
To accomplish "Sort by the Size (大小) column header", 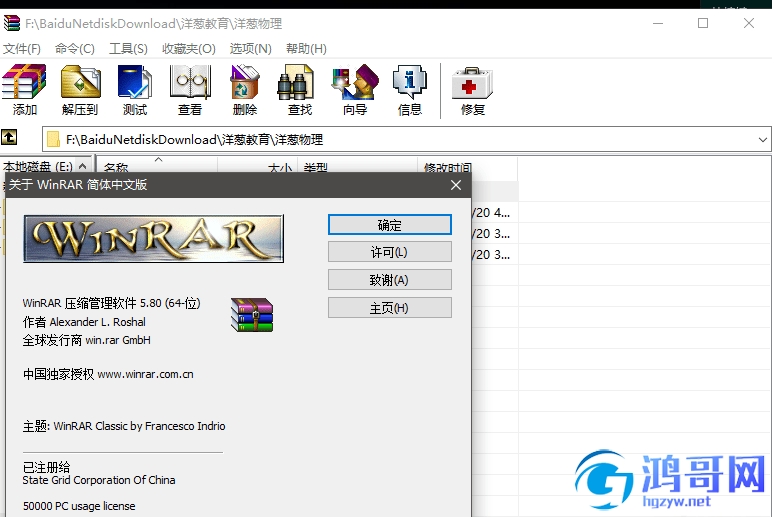I will 257,167.
